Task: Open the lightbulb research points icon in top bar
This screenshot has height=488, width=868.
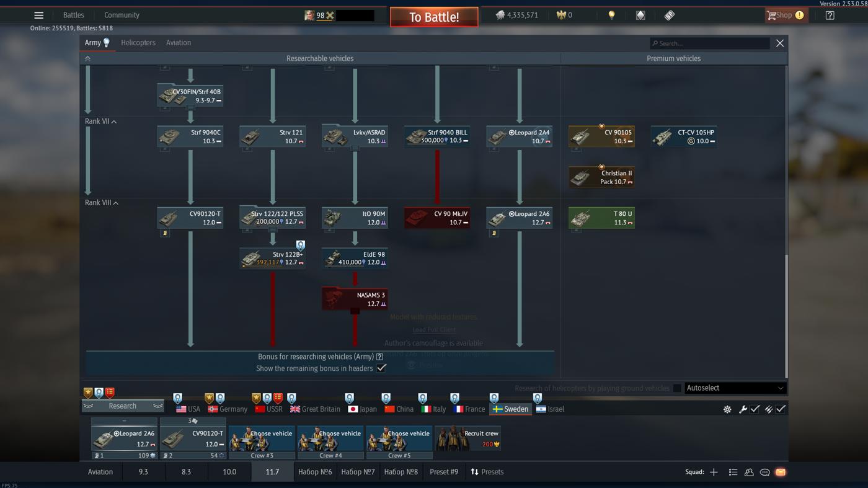Action: [x=611, y=16]
